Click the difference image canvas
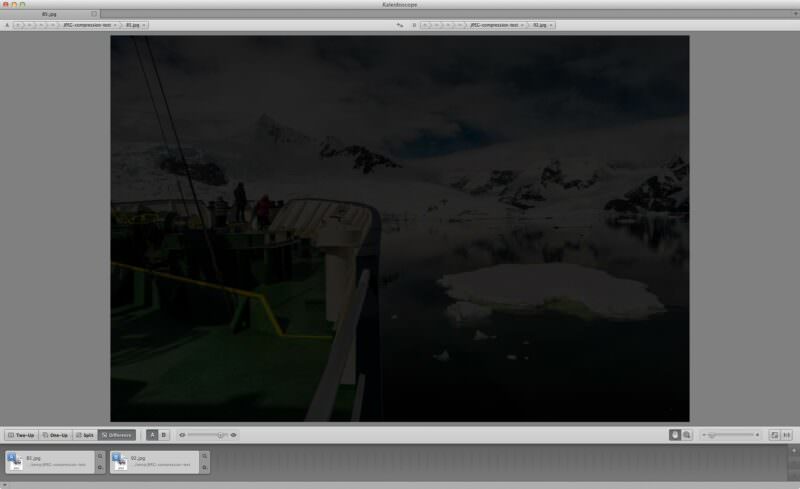 click(x=399, y=228)
